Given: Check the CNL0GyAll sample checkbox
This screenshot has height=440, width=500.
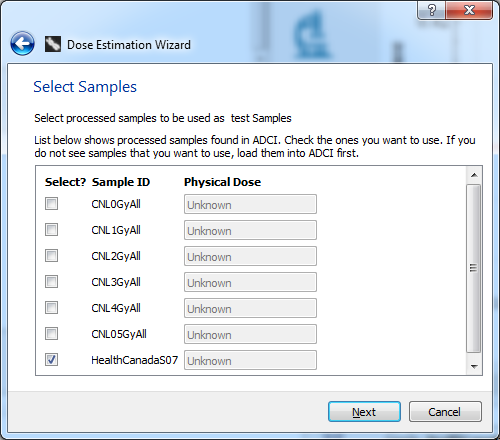Looking at the screenshot, I should pyautogui.click(x=51, y=204).
